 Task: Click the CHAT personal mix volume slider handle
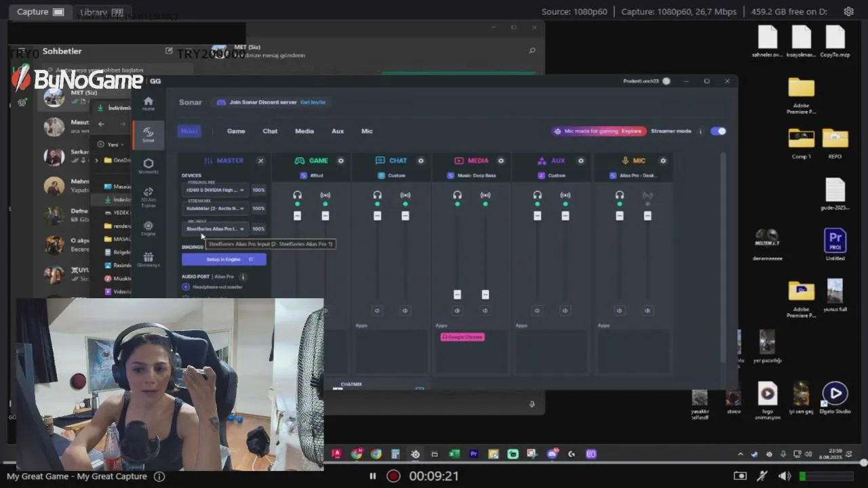[377, 216]
